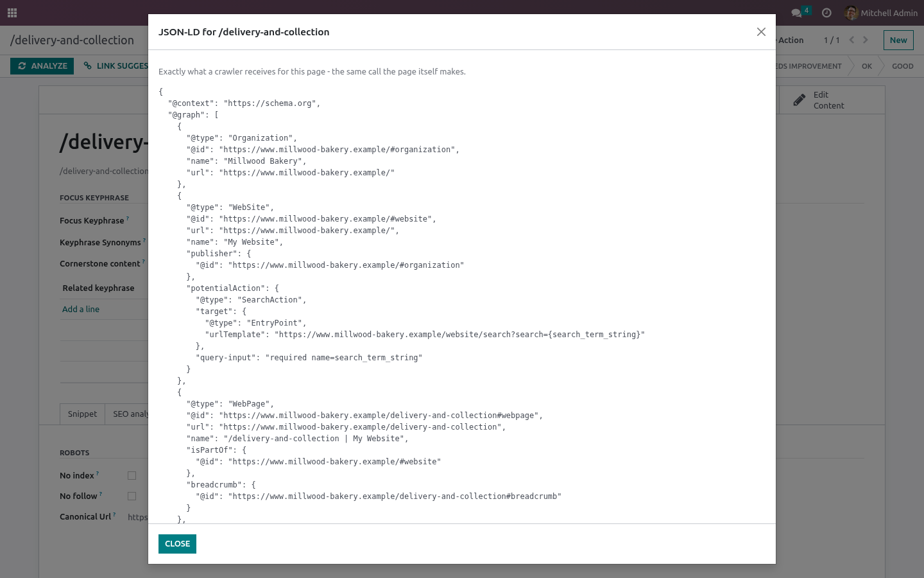Click the "publisher": { line

tap(219, 254)
